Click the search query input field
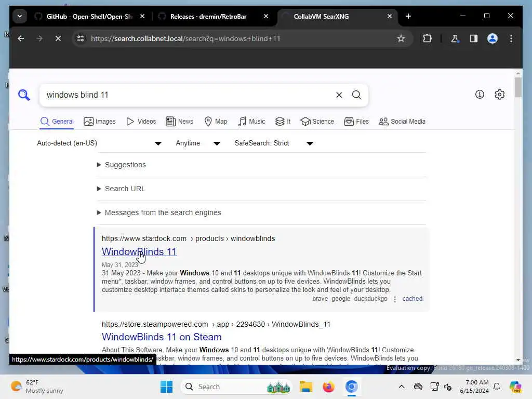The width and height of the screenshot is (532, 399). (x=188, y=95)
